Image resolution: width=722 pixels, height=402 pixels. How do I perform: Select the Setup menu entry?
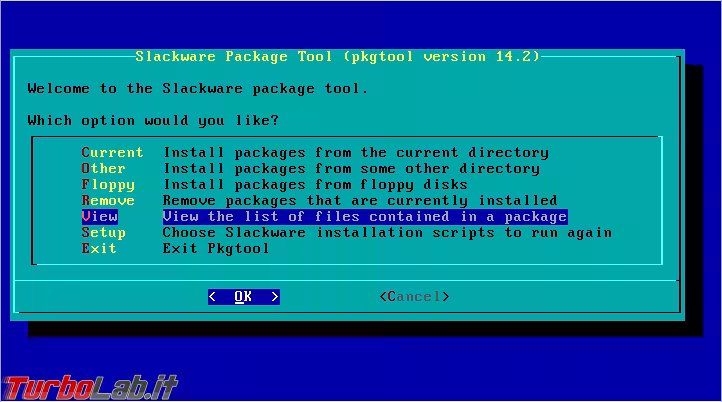tap(104, 233)
